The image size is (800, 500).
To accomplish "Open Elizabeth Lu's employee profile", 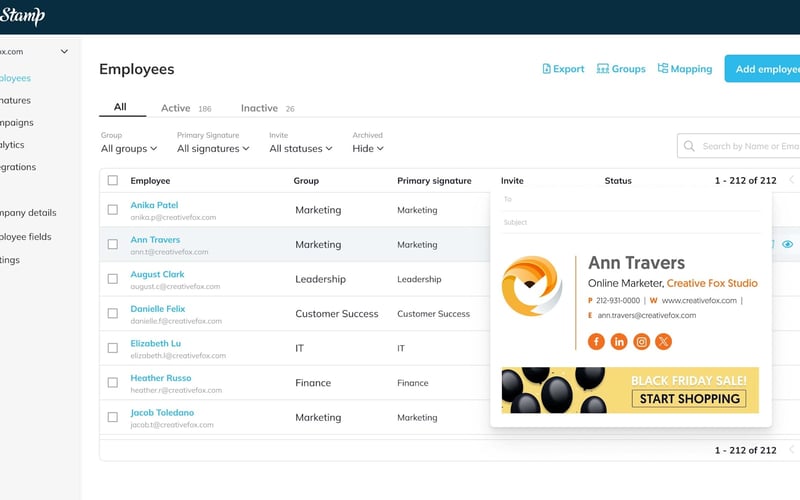I will 156,343.
